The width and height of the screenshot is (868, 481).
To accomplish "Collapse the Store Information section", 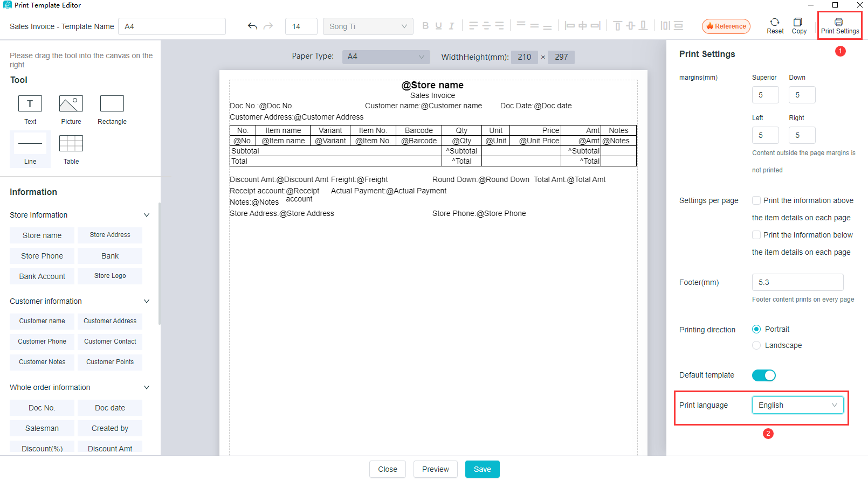I will pyautogui.click(x=146, y=215).
